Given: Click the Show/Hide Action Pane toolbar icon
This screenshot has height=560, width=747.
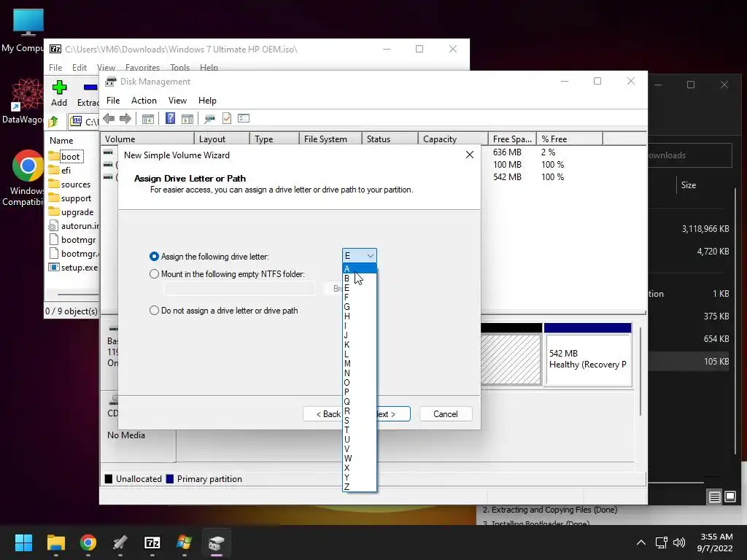Looking at the screenshot, I should point(187,119).
